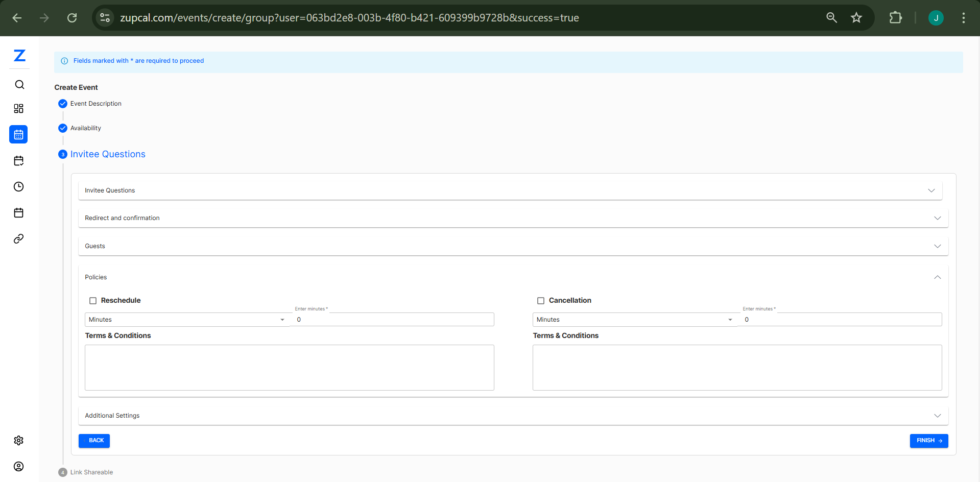Viewport: 980px width, 482px height.
Task: Open the Reschedule Minutes unit dropdown
Action: click(x=282, y=319)
